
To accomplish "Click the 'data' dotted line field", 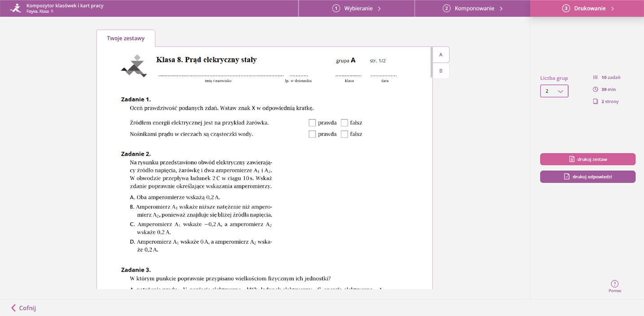I will (384, 76).
